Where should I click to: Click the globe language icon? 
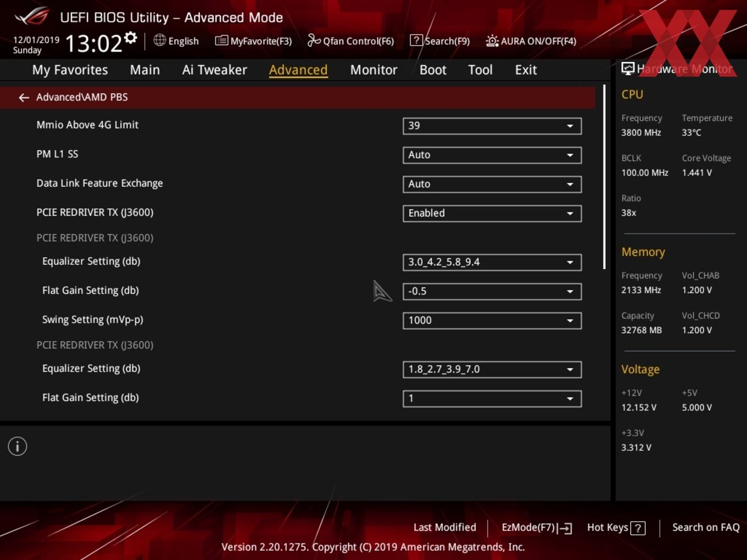(159, 40)
